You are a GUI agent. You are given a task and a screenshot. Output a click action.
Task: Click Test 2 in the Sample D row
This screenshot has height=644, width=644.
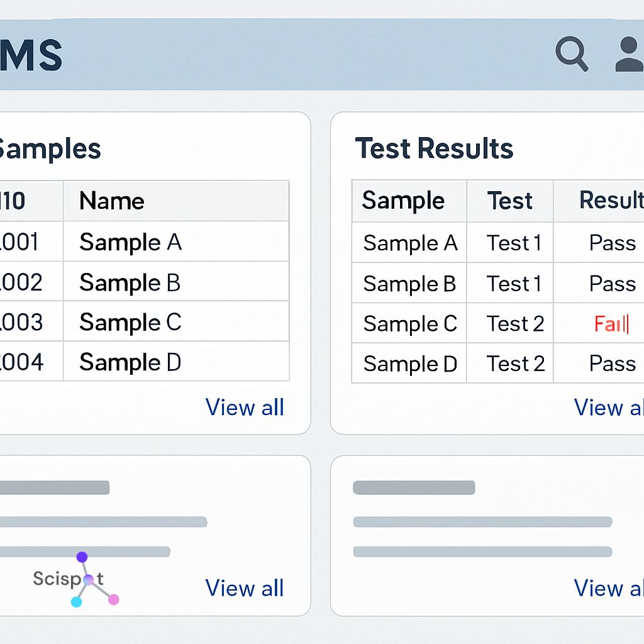pos(515,364)
